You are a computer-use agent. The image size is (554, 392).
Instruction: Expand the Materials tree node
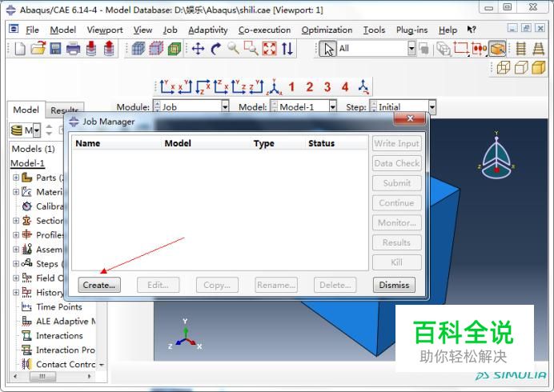[16, 192]
